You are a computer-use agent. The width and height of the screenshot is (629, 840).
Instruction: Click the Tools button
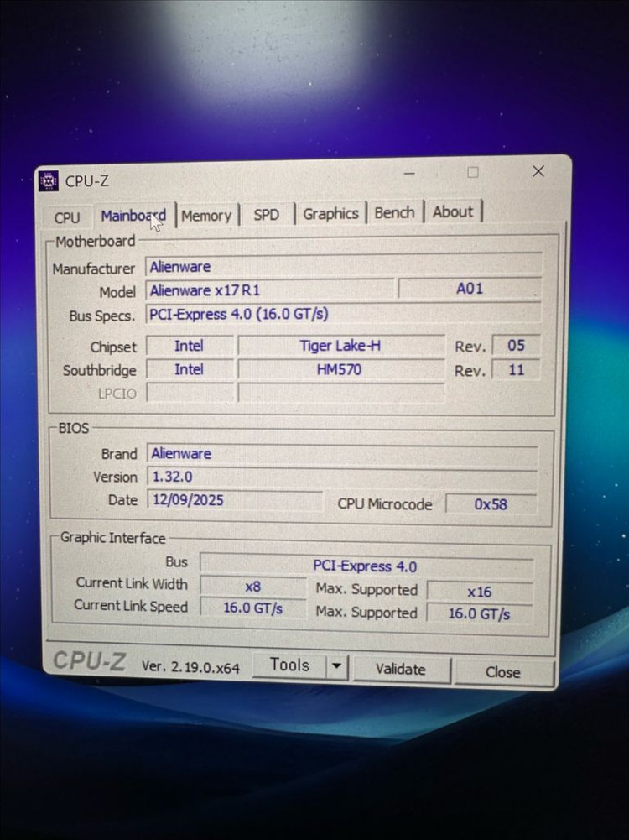pos(289,665)
